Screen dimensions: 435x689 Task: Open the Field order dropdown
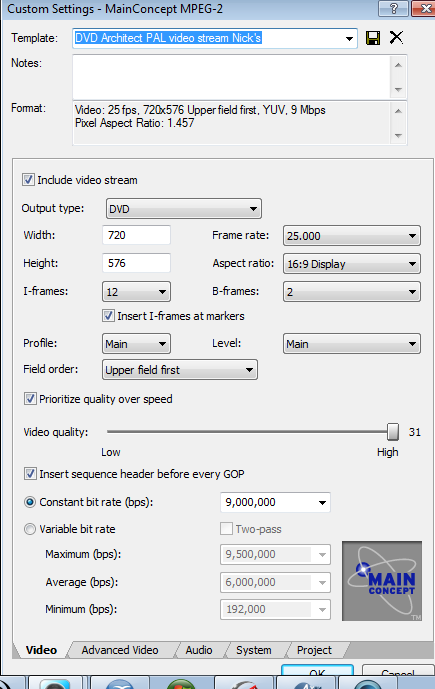coord(180,370)
